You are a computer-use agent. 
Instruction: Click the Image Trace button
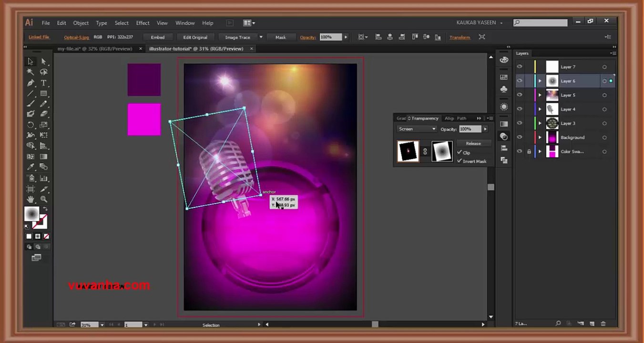(x=237, y=37)
